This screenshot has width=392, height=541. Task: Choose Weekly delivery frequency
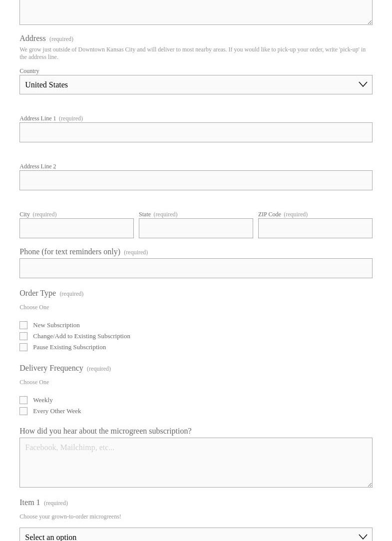(x=23, y=400)
